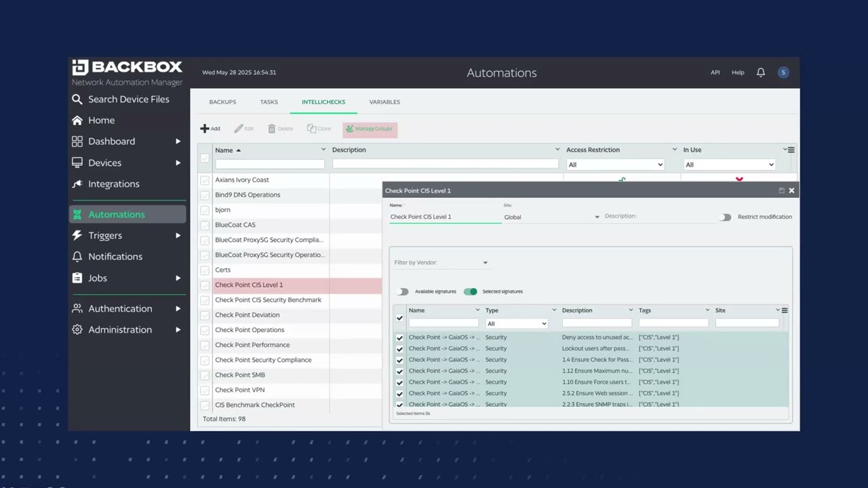Select the Certs row
This screenshot has width=868, height=488.
[222, 270]
